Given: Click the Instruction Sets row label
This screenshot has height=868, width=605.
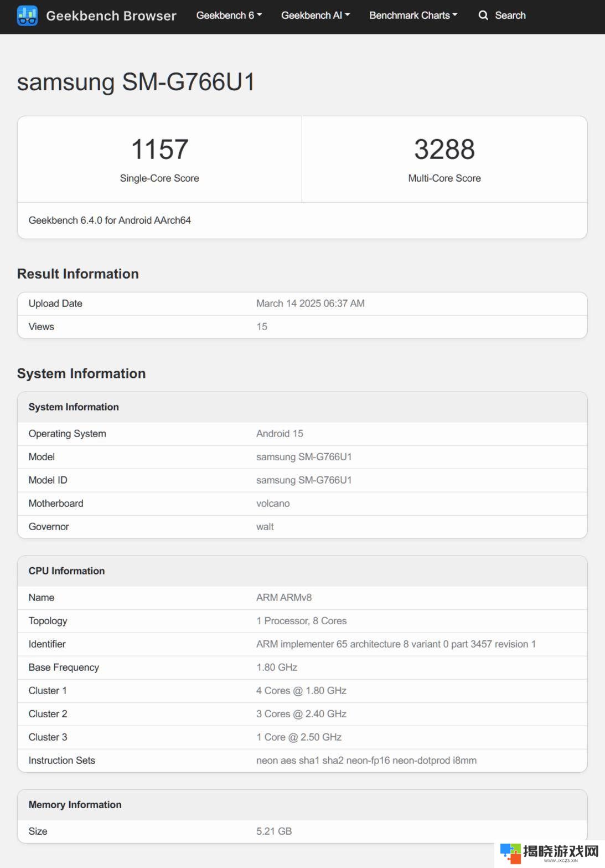Looking at the screenshot, I should point(62,761).
